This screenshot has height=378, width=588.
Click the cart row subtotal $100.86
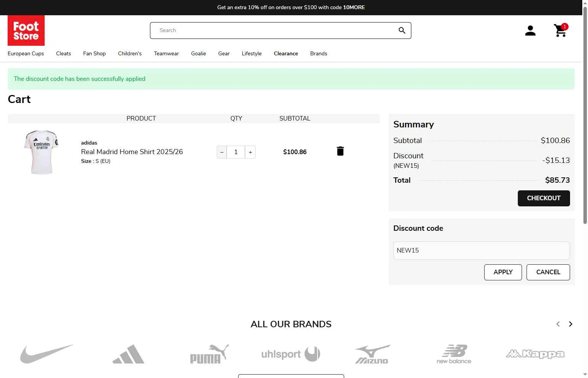[295, 152]
